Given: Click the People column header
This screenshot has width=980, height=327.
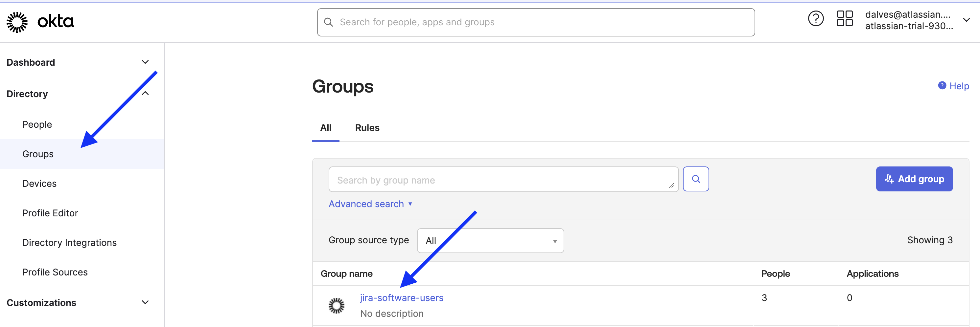Looking at the screenshot, I should click(775, 273).
